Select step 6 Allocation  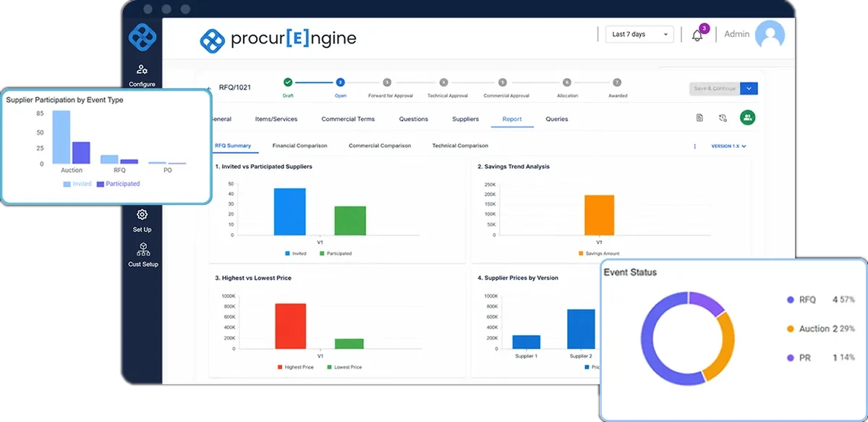[567, 83]
